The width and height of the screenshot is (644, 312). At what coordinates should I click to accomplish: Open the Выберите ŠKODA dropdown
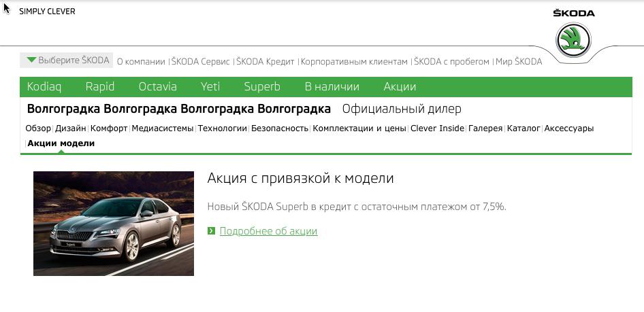click(67, 60)
